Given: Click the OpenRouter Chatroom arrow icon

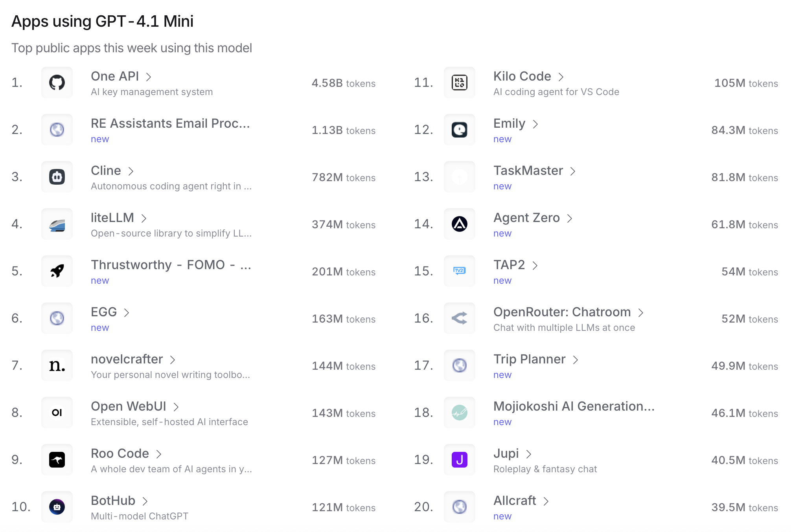Looking at the screenshot, I should pyautogui.click(x=459, y=318).
